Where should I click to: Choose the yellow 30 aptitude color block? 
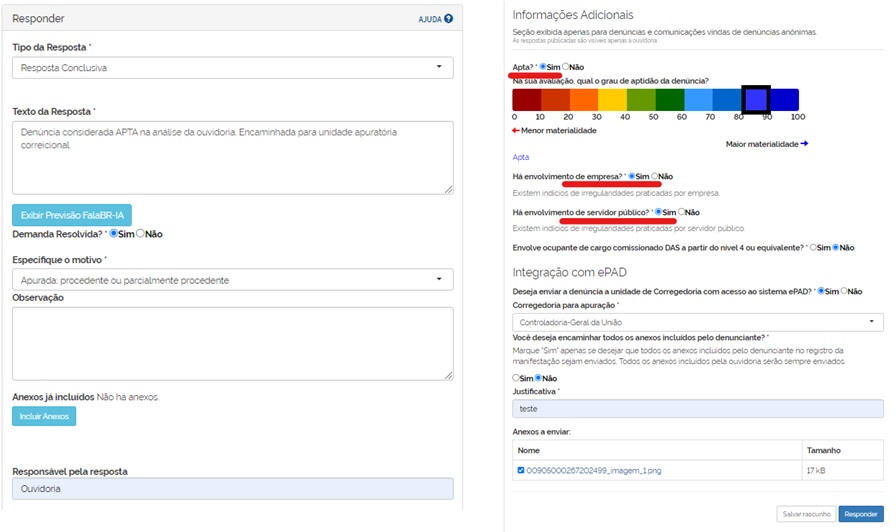tap(612, 100)
